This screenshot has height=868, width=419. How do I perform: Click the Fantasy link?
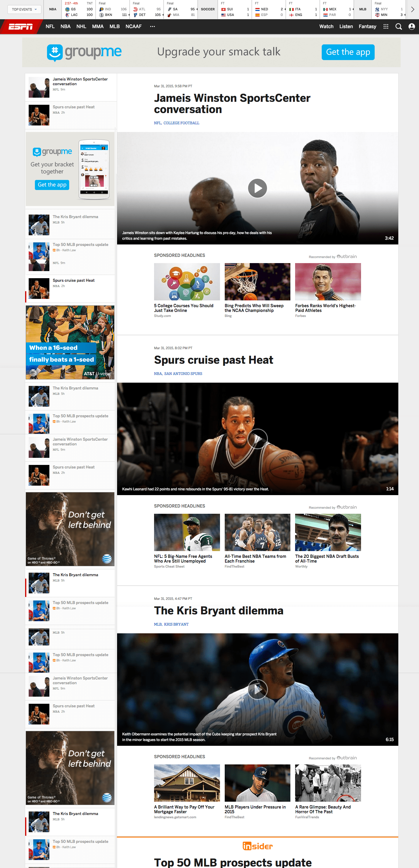pyautogui.click(x=367, y=27)
